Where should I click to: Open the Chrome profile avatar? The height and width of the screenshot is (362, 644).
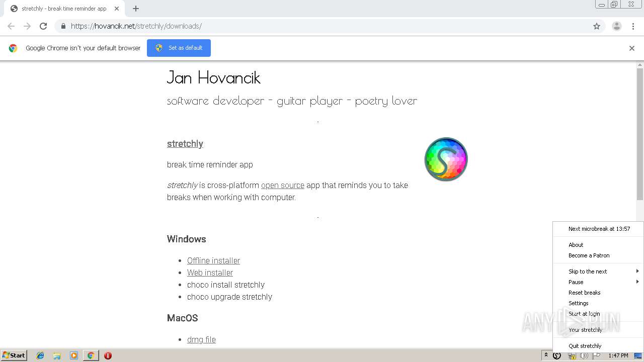coord(617,26)
